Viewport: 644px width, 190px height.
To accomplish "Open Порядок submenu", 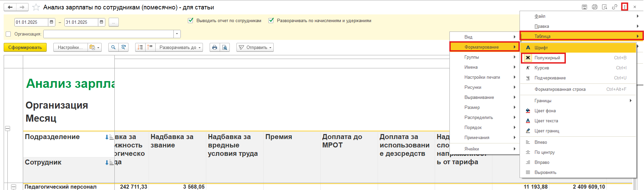I will coord(484,127).
